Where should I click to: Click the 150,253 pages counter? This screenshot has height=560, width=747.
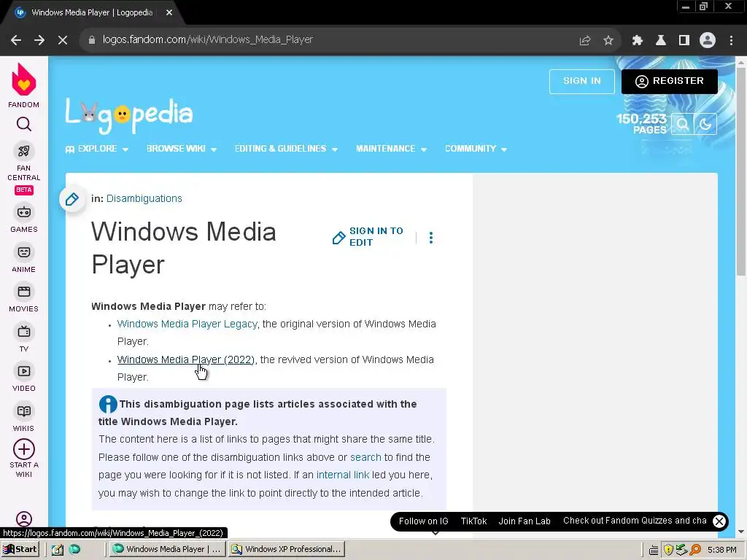coord(641,124)
